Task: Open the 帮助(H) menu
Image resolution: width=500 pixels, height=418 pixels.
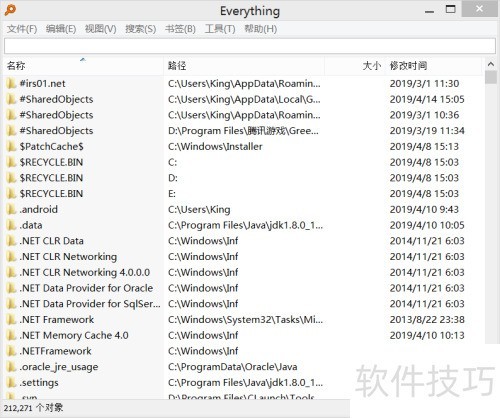Action: (260, 29)
